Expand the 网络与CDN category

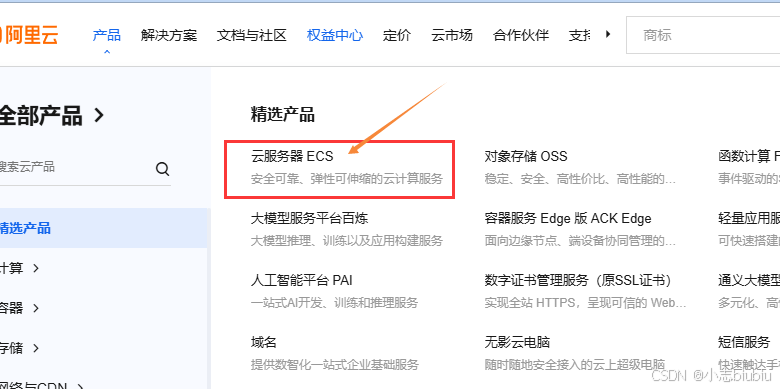point(42,385)
